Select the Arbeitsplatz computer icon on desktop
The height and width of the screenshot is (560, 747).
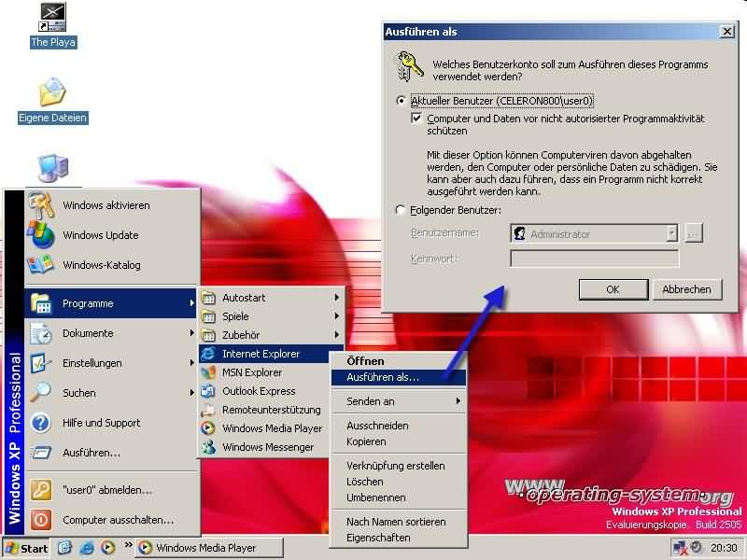tap(53, 169)
